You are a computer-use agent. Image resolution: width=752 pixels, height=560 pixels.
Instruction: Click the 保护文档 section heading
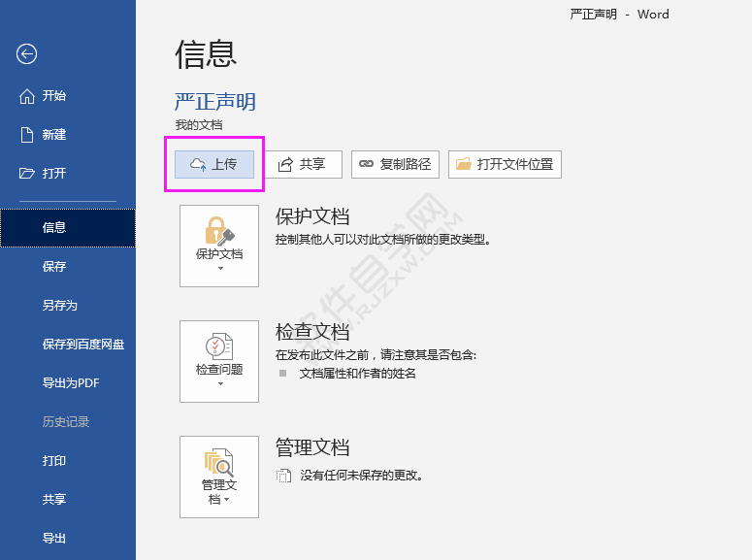[312, 216]
